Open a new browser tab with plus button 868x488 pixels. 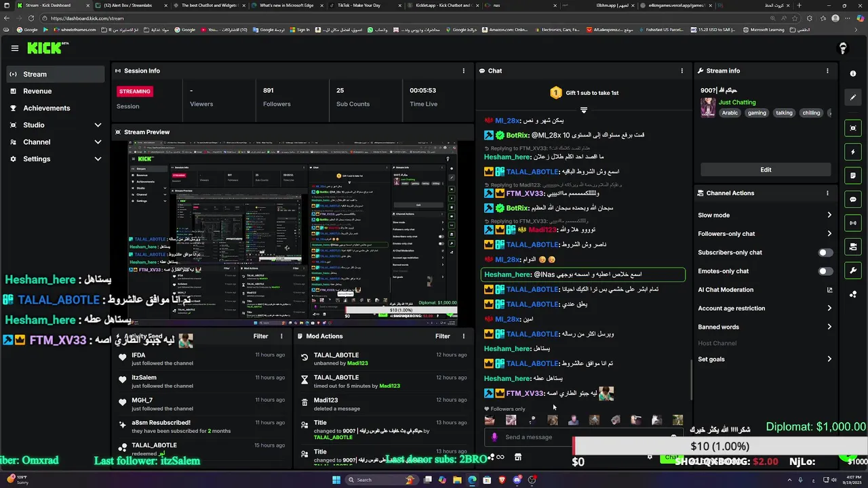click(x=800, y=5)
